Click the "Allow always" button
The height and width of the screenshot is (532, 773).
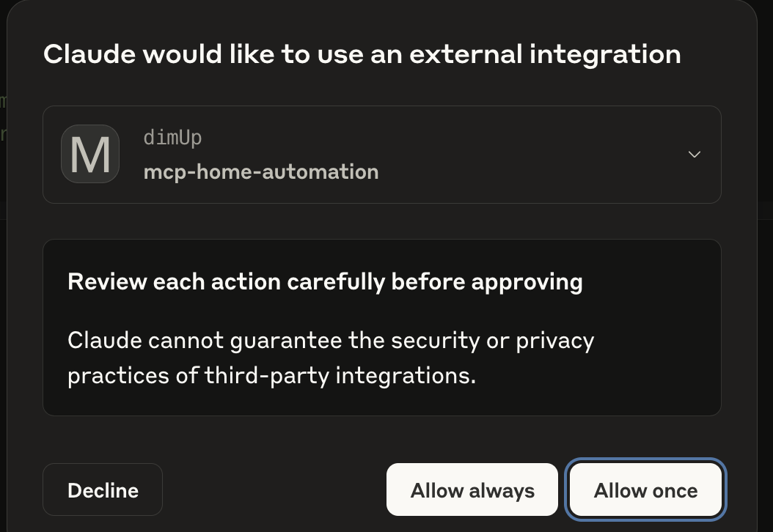click(472, 489)
